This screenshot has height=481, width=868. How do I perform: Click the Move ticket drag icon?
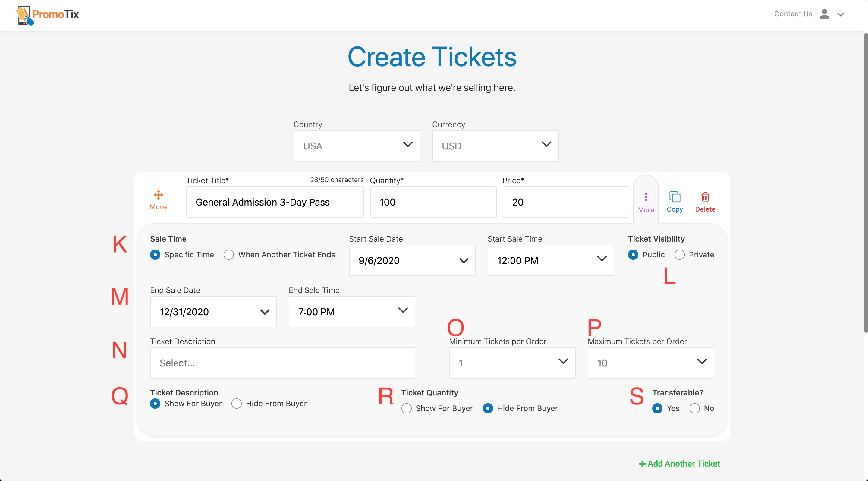(x=158, y=195)
